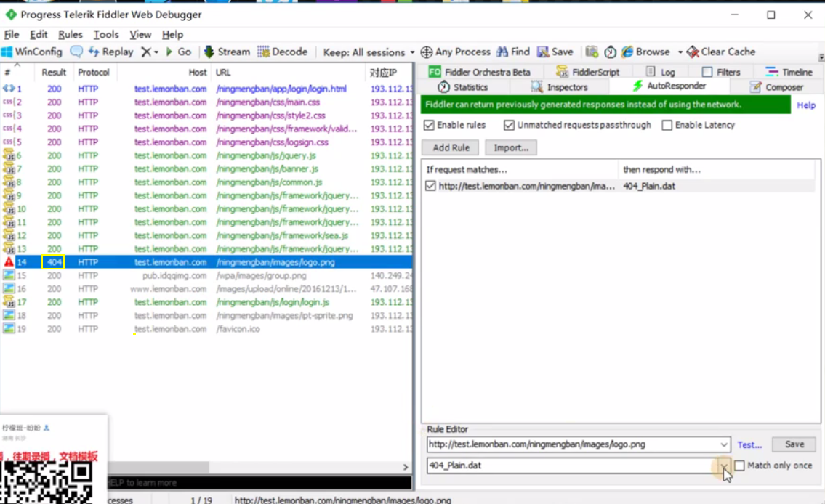This screenshot has height=504, width=825.
Task: Click the Result column header
Action: 54,72
